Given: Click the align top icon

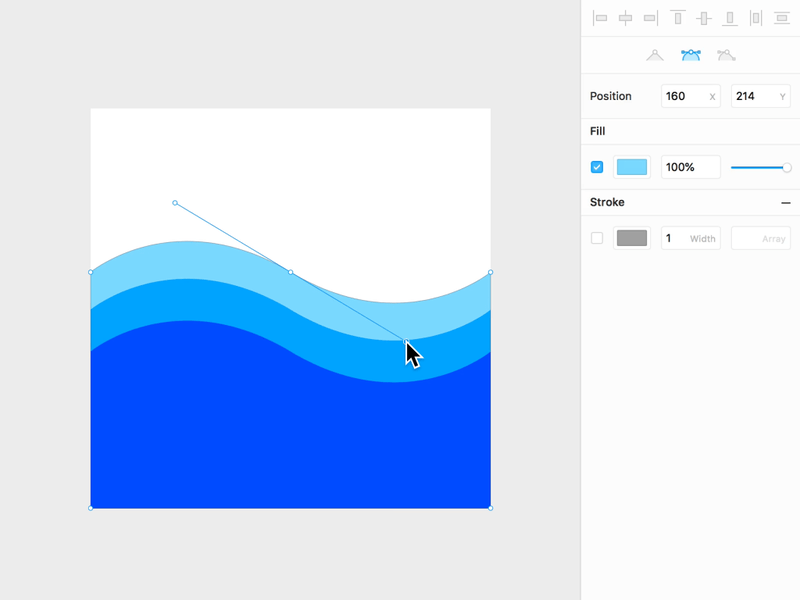Looking at the screenshot, I should click(x=678, y=18).
